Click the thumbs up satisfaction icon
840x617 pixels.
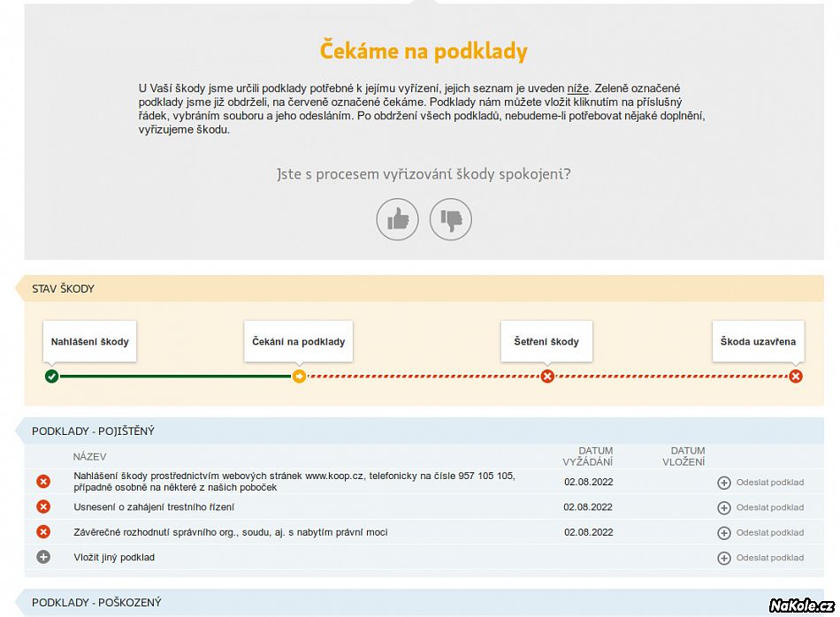tap(397, 219)
